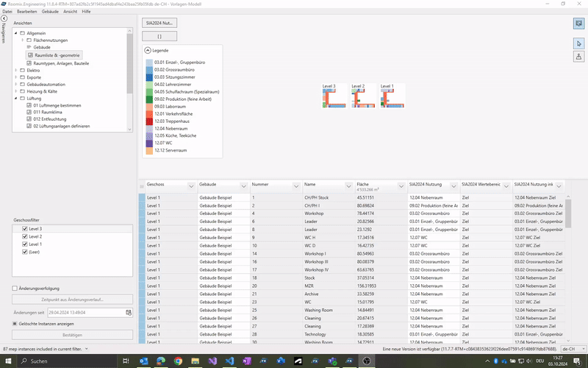Click the tool icon below the pointer tool

click(x=578, y=56)
